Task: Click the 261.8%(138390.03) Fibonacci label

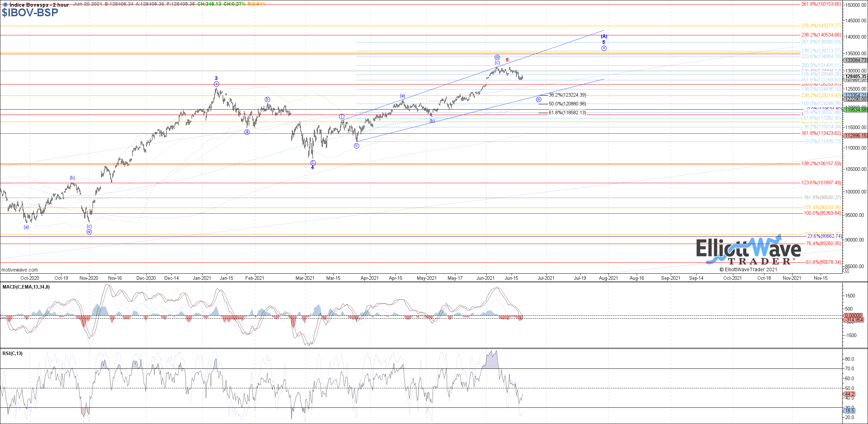Action: pos(821,42)
